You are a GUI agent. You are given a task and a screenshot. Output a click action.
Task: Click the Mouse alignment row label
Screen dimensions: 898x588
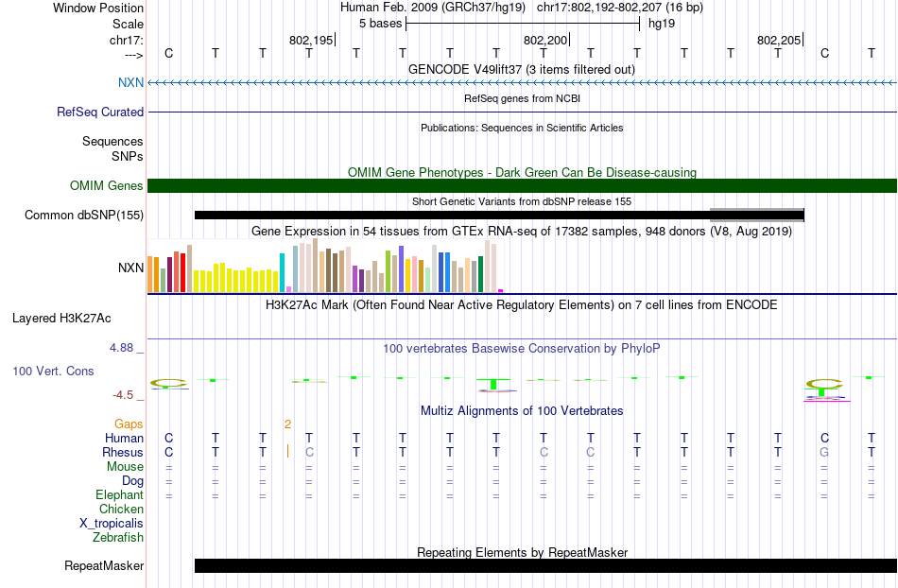[x=125, y=467]
